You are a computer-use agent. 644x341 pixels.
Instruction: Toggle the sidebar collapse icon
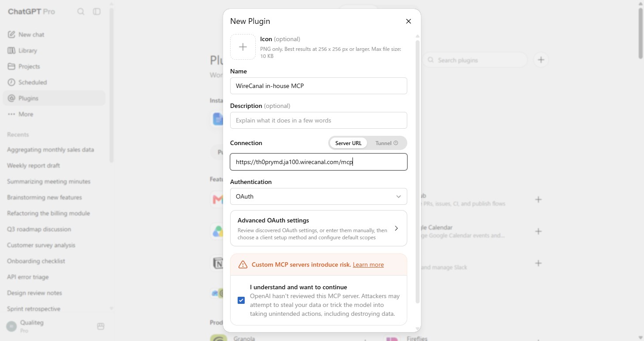97,11
